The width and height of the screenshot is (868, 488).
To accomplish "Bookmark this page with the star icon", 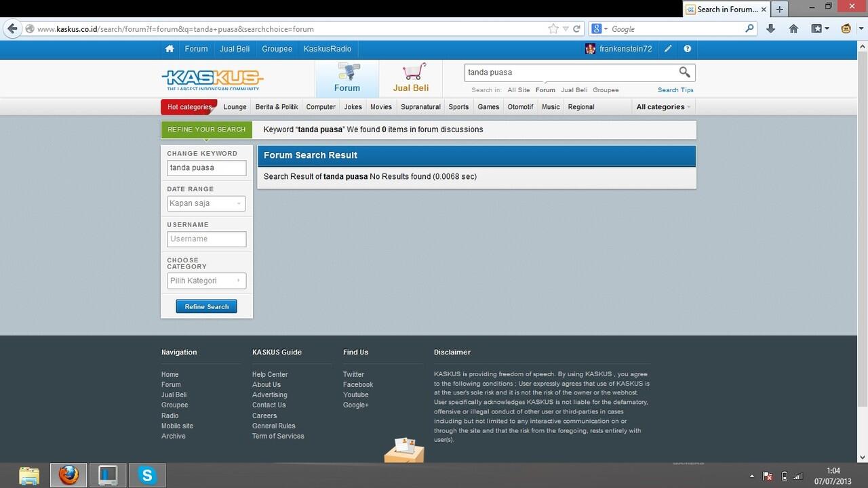I will click(x=553, y=29).
